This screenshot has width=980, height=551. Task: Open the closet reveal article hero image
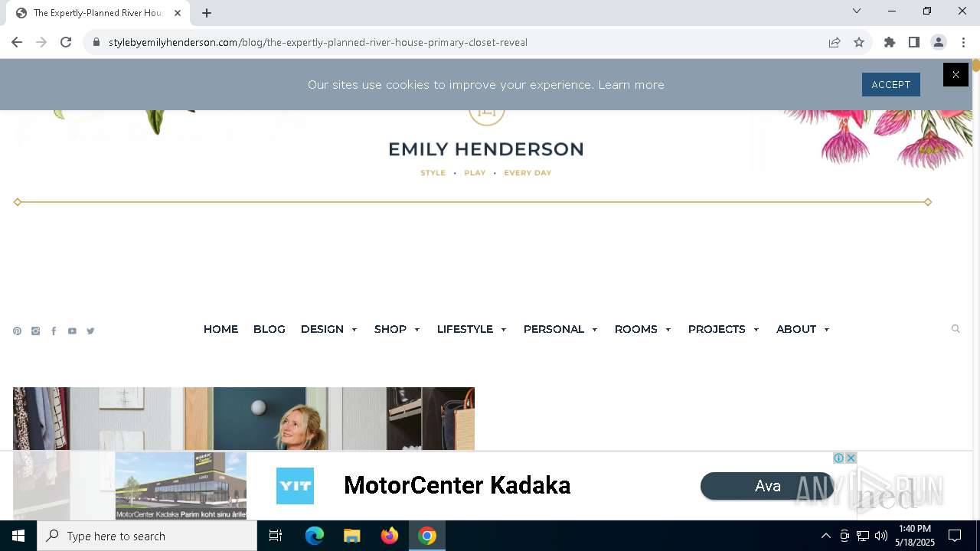pyautogui.click(x=243, y=419)
